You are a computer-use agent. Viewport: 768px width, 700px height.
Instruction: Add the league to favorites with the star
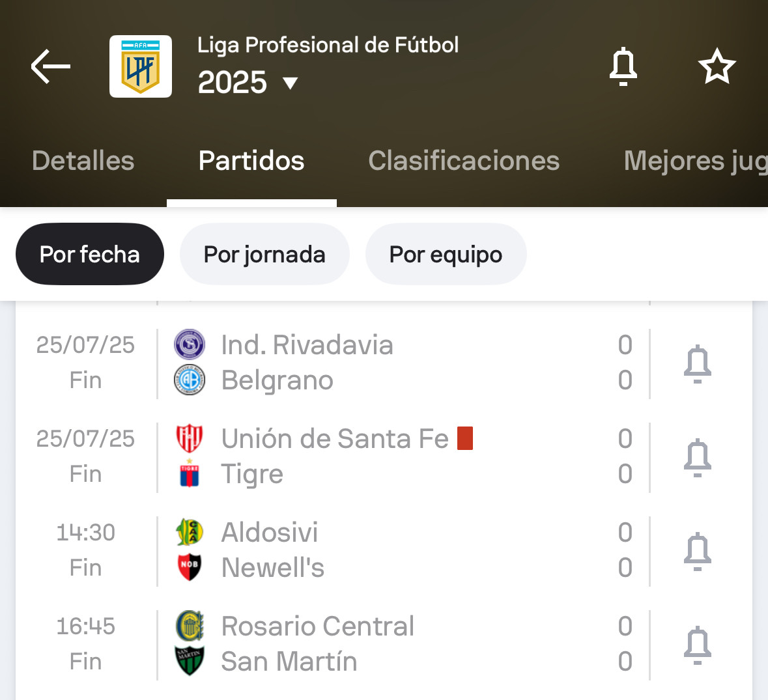pyautogui.click(x=717, y=66)
